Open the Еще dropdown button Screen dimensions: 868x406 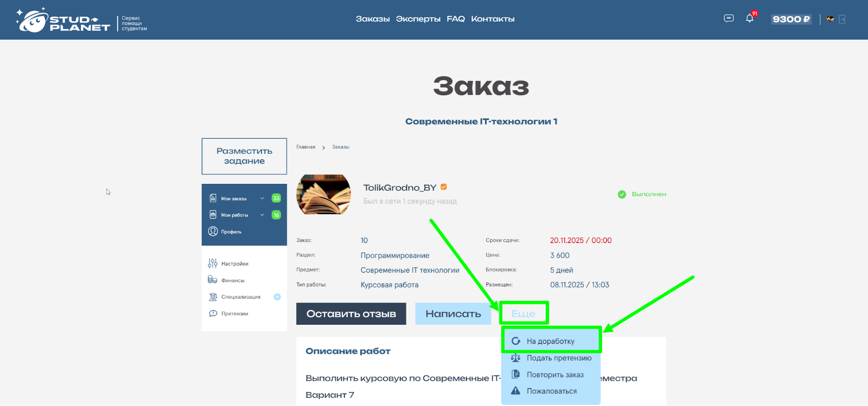coord(524,313)
